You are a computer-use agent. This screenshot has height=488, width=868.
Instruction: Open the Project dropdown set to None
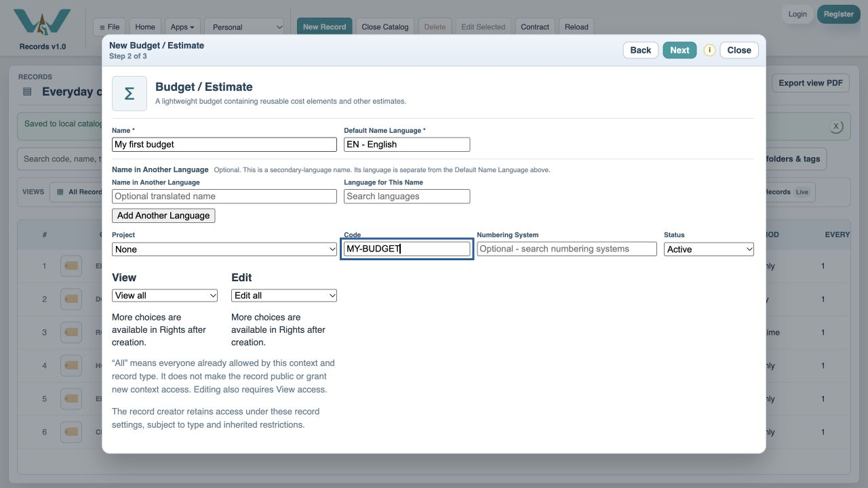[x=224, y=249]
